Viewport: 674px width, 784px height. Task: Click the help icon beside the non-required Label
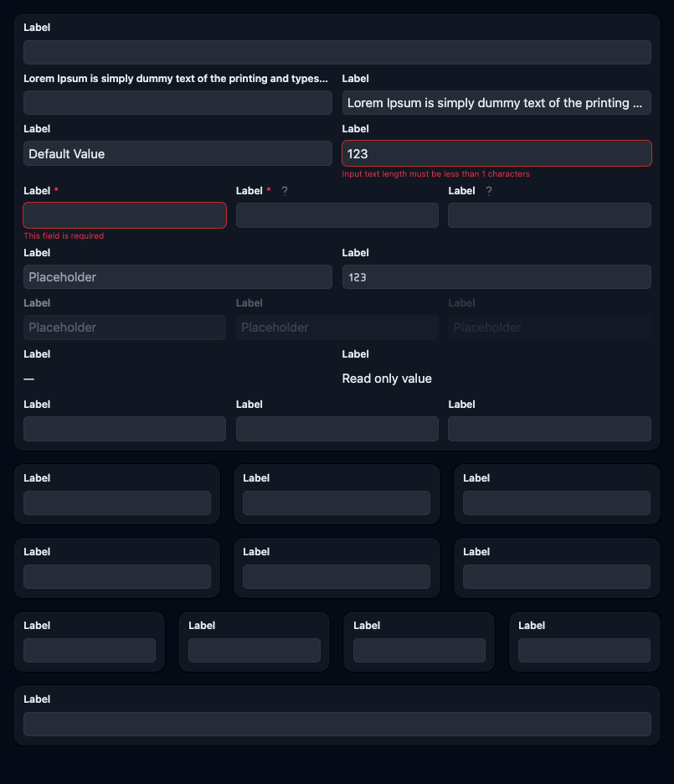pyautogui.click(x=489, y=191)
